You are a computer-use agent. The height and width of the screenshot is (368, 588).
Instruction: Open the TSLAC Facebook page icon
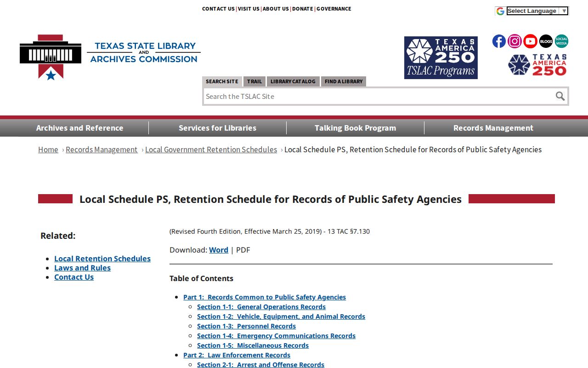[x=499, y=41]
